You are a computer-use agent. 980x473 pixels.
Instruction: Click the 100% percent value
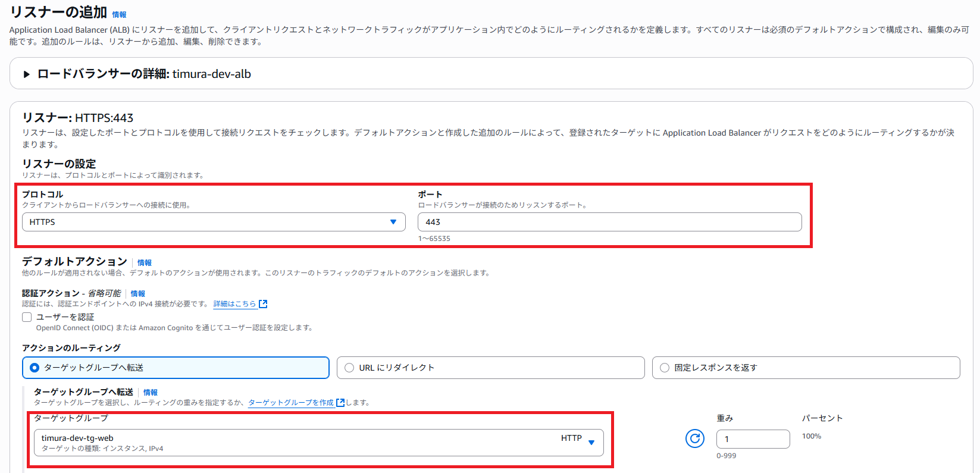pos(812,436)
